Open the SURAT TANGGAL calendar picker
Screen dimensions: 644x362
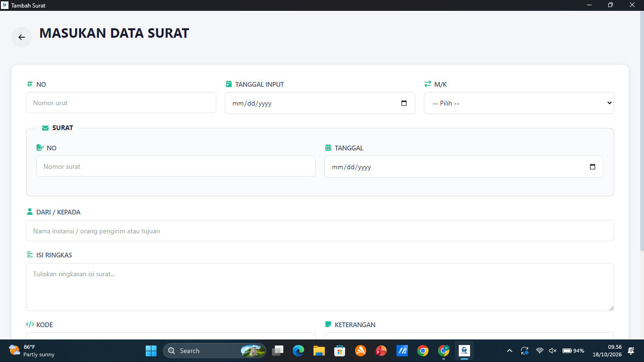(593, 167)
